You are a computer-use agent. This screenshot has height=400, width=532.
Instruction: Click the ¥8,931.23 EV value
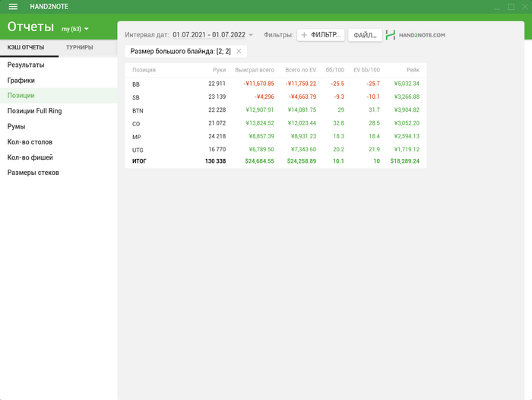pos(303,137)
